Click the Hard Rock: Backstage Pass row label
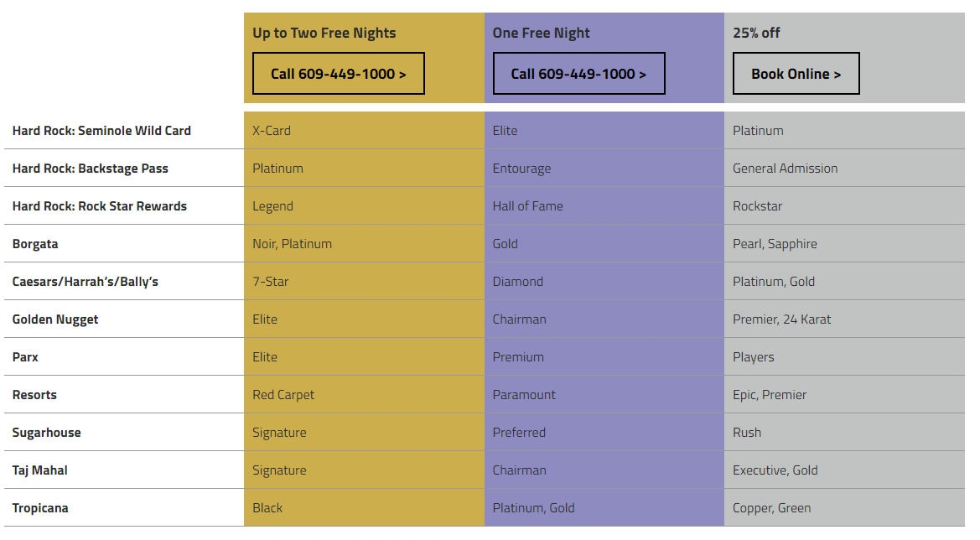The height and width of the screenshot is (540, 980). 91,169
